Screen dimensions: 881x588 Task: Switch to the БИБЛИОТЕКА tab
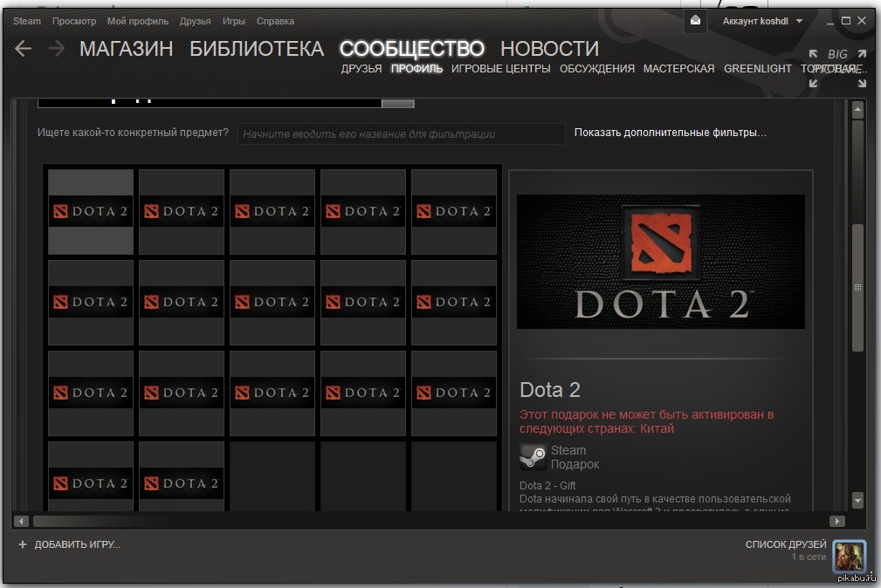tap(256, 49)
